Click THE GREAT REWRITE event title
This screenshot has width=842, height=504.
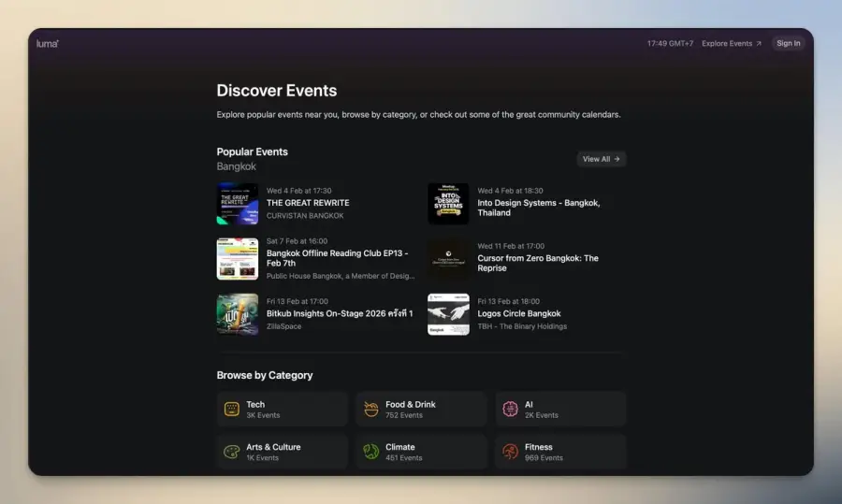pos(308,203)
